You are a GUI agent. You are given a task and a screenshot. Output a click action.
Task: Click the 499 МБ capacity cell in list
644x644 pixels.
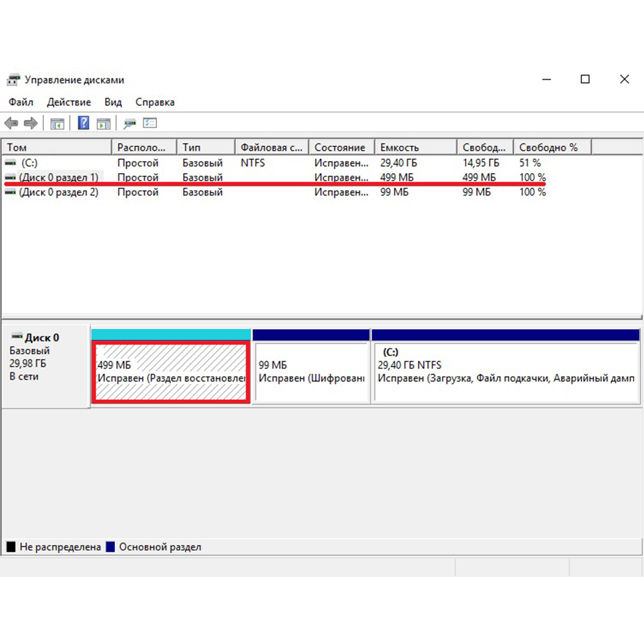coord(397,177)
